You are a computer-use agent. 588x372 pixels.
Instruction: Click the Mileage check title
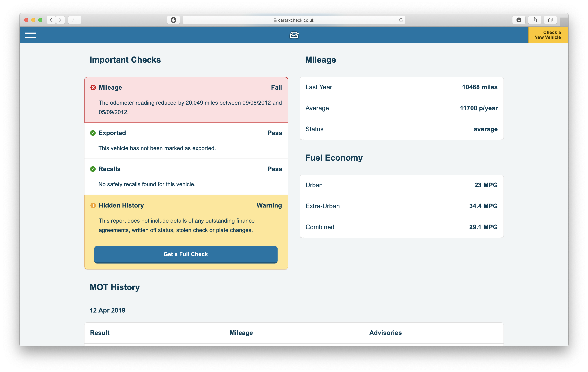pos(110,87)
